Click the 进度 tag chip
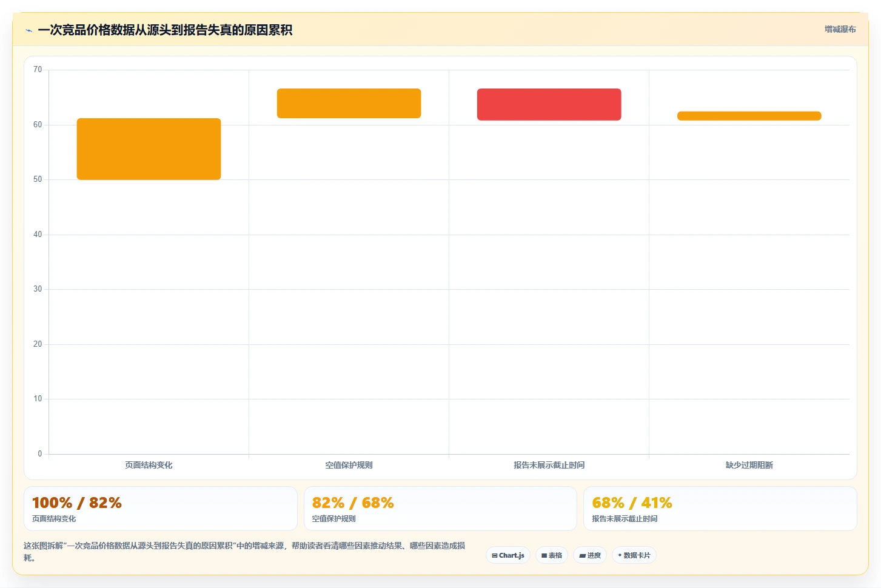 590,555
